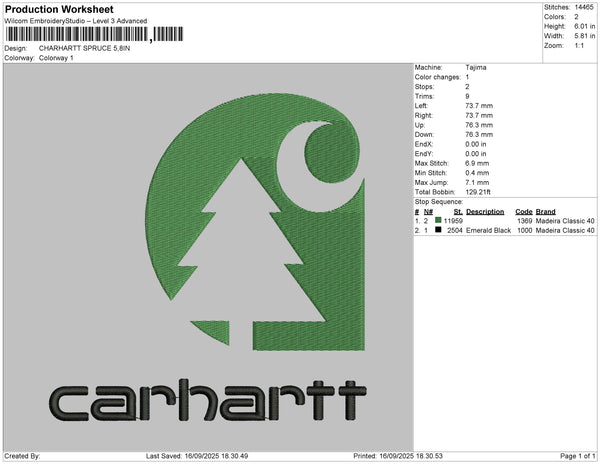Click 'Wilcom EmbroideryStudio – Level 3 Advanced' text

pos(76,21)
